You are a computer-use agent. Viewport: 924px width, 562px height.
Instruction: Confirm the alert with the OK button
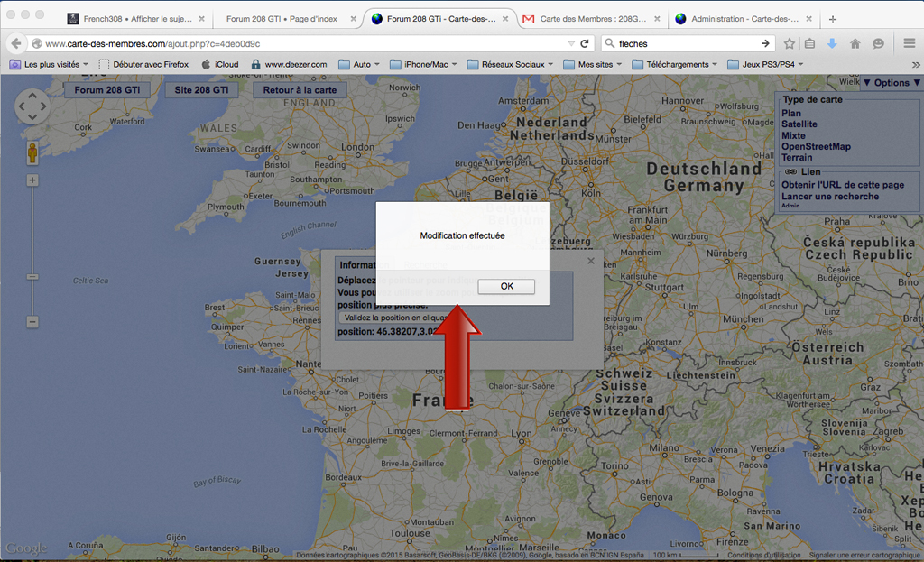506,286
